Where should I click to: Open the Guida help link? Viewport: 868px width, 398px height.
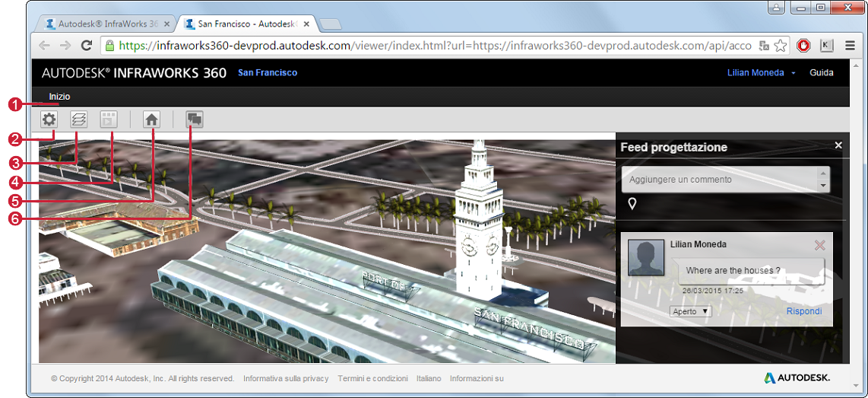(822, 72)
